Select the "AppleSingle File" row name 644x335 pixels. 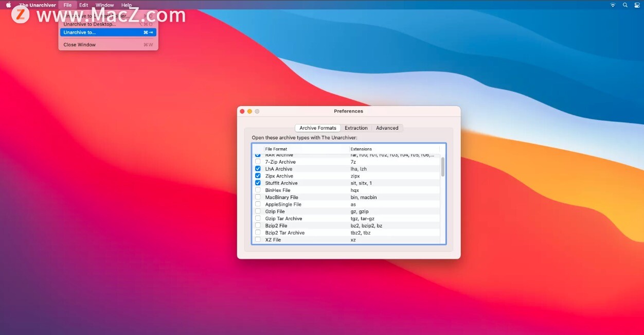tap(283, 205)
